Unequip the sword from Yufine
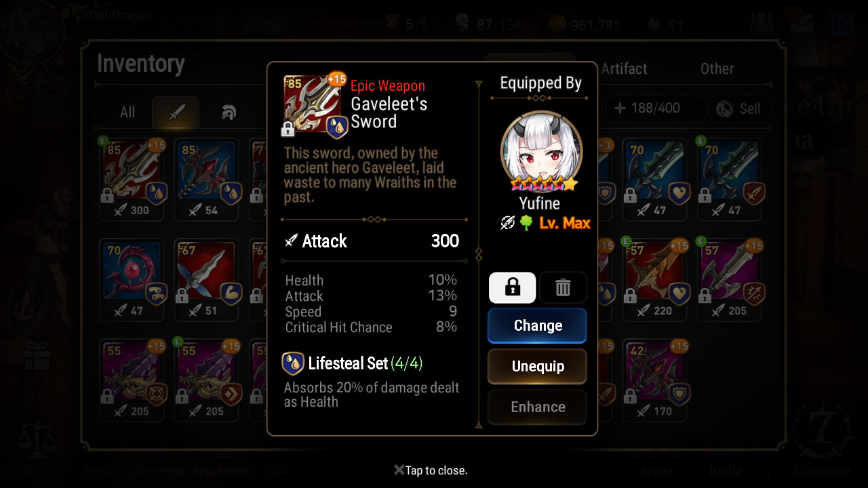The image size is (868, 488). (537, 367)
